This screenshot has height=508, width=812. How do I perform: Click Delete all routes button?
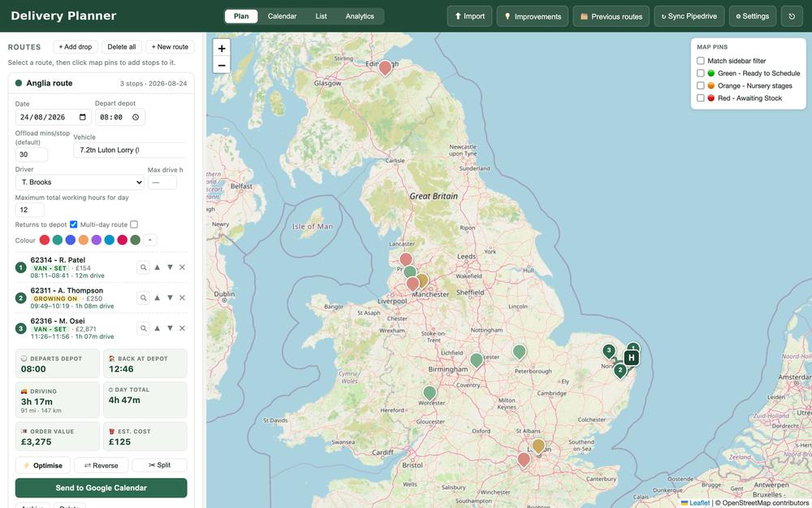[x=122, y=46]
